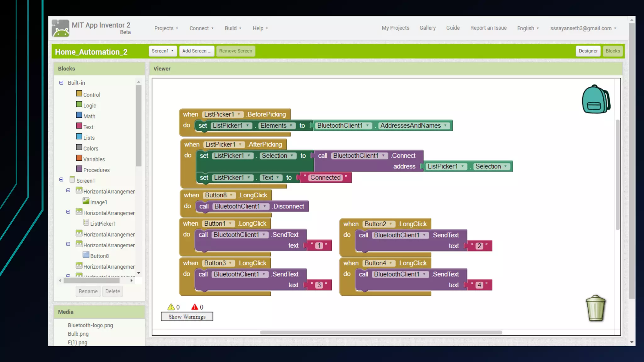This screenshot has height=362, width=644.
Task: Select Button8 component in tree
Action: point(99,256)
